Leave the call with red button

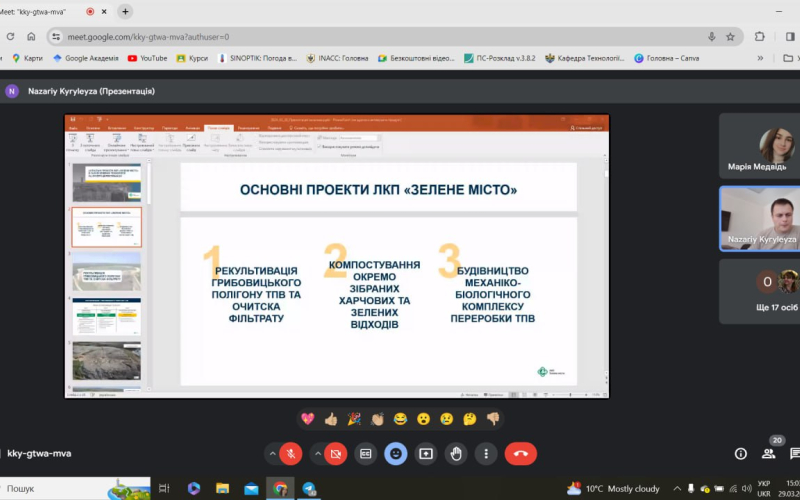(521, 454)
